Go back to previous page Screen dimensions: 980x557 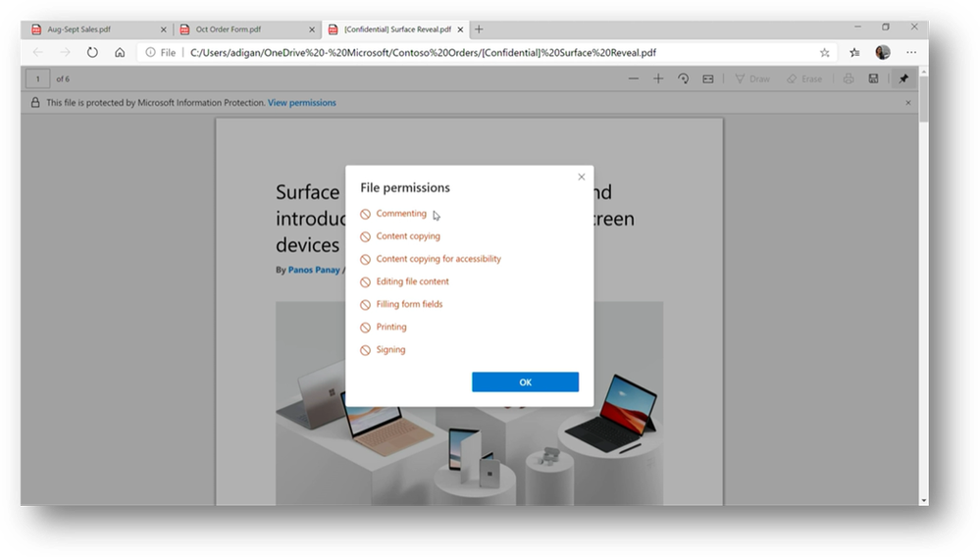point(38,52)
